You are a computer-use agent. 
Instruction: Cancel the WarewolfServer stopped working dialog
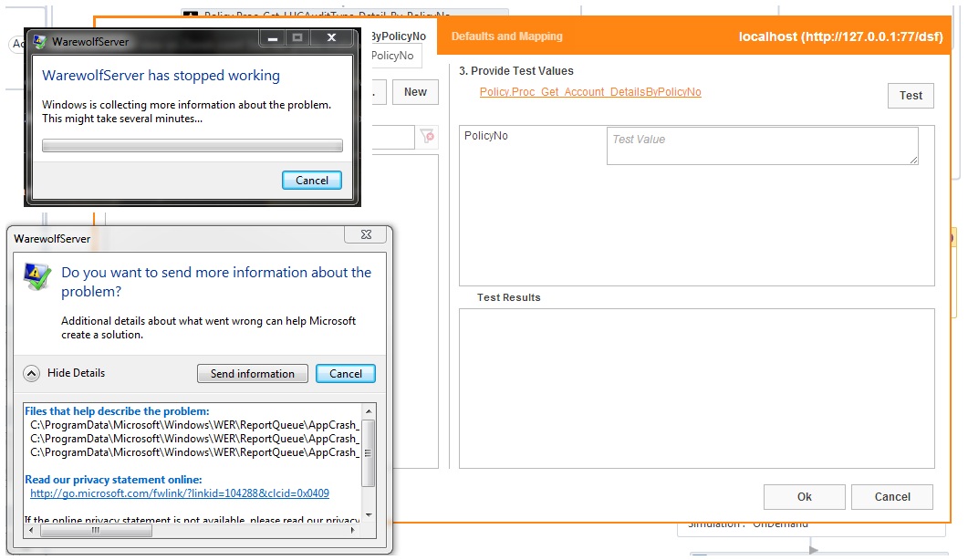(x=312, y=181)
